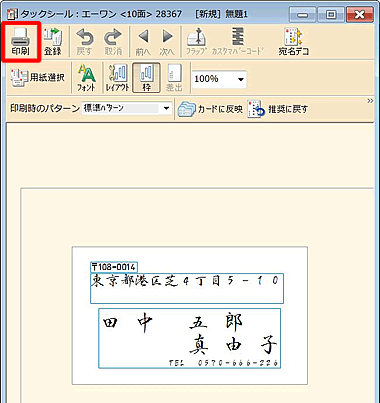Toggle the 枠 frame display button
The width and height of the screenshot is (380, 403).
pos(146,78)
